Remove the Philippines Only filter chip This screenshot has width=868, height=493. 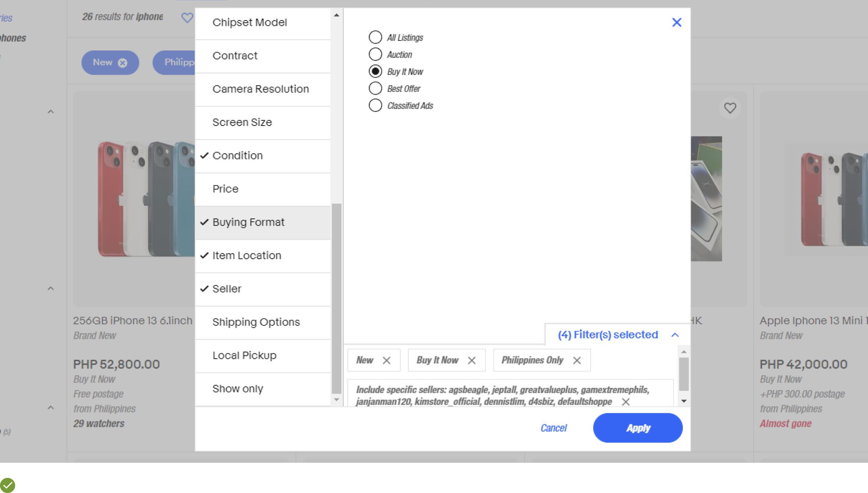577,360
